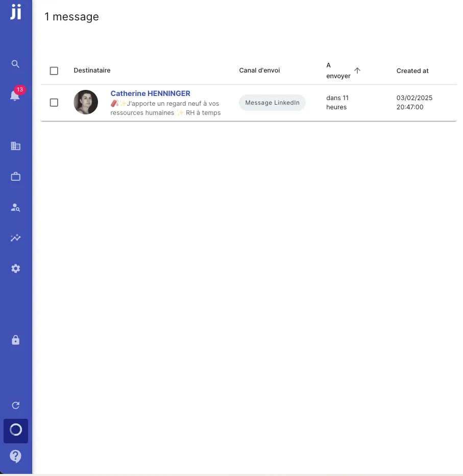Click the Created at column header
Image resolution: width=463 pixels, height=476 pixels.
[412, 70]
